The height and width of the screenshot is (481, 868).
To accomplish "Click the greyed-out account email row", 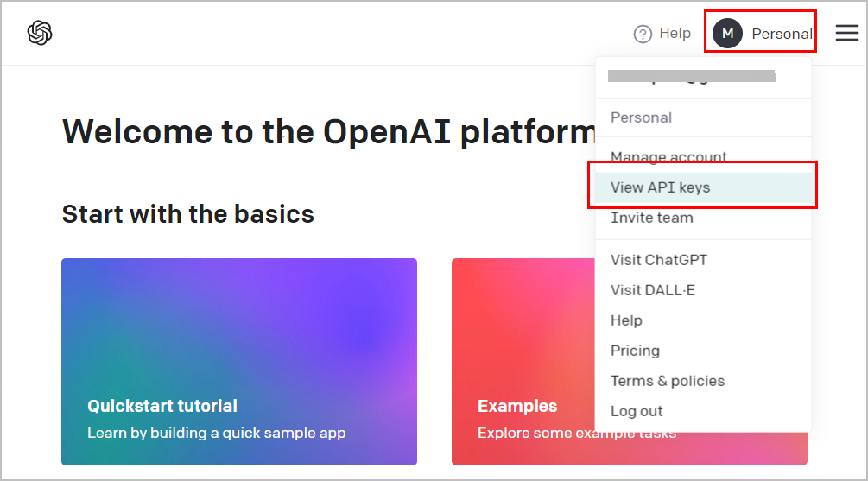I will [692, 76].
